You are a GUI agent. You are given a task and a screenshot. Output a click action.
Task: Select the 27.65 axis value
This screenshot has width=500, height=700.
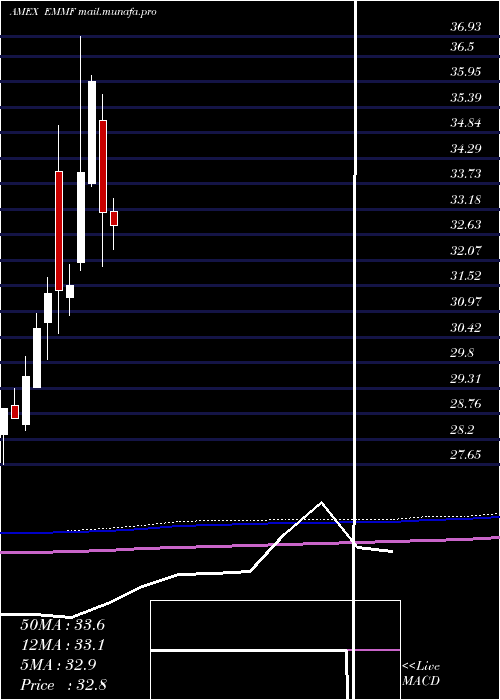(466, 455)
